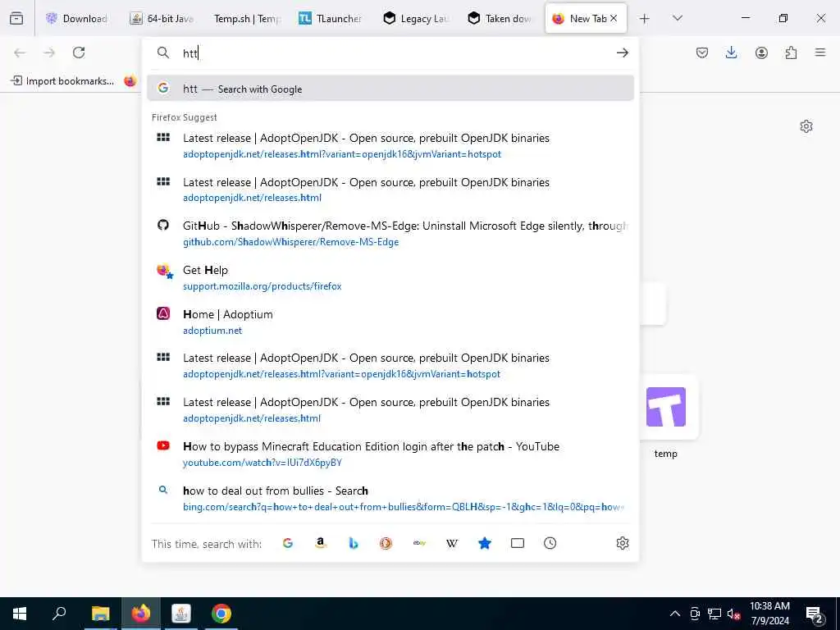Search this time with Bing icon
This screenshot has height=630, width=840.
(x=353, y=543)
